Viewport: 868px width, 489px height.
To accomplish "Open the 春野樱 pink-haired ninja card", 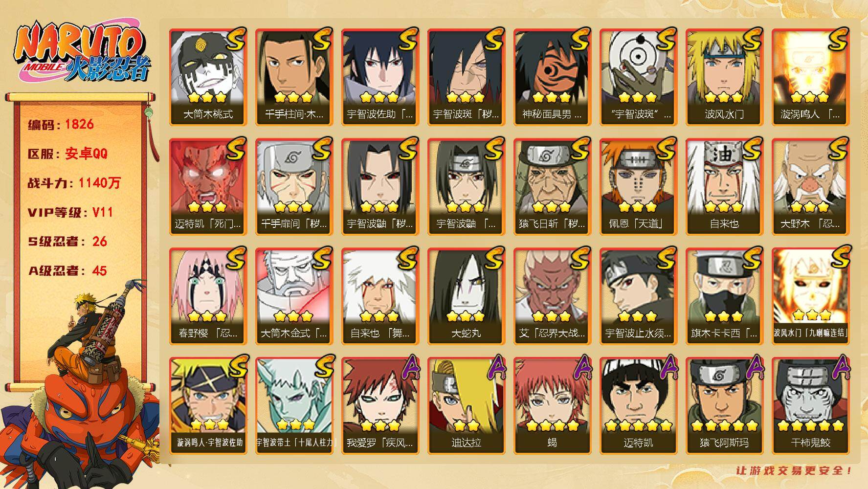I will [x=208, y=296].
